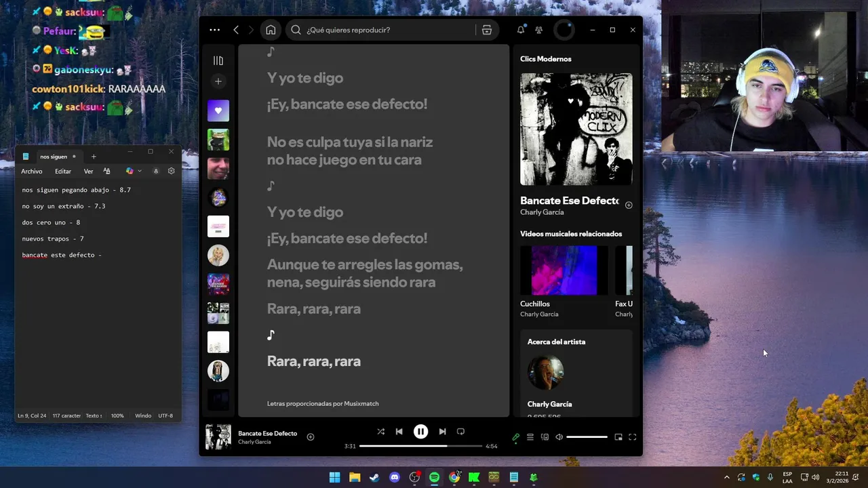Seek within the song progress bar
Viewport: 868px width, 488px height.
420,446
